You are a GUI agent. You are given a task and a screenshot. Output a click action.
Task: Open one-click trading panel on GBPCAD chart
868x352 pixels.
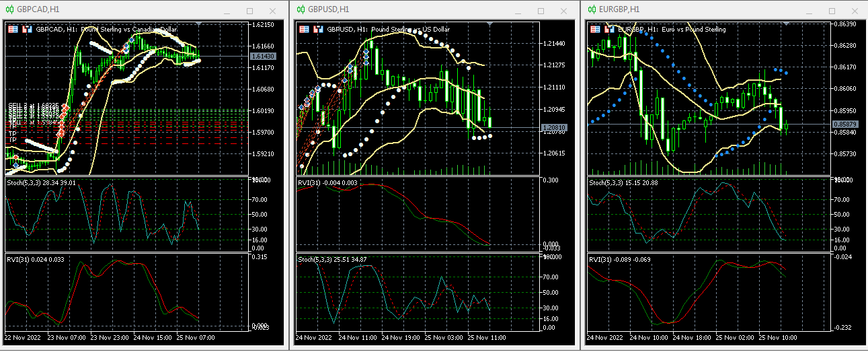(x=14, y=30)
